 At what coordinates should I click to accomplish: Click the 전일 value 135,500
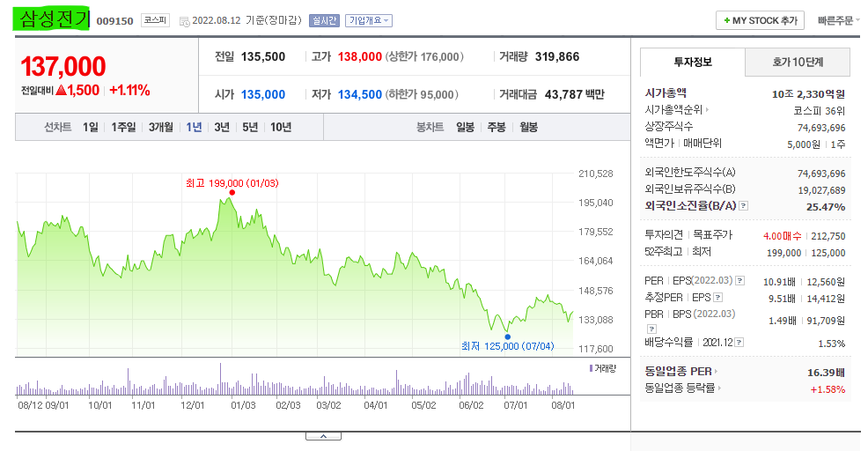click(263, 56)
